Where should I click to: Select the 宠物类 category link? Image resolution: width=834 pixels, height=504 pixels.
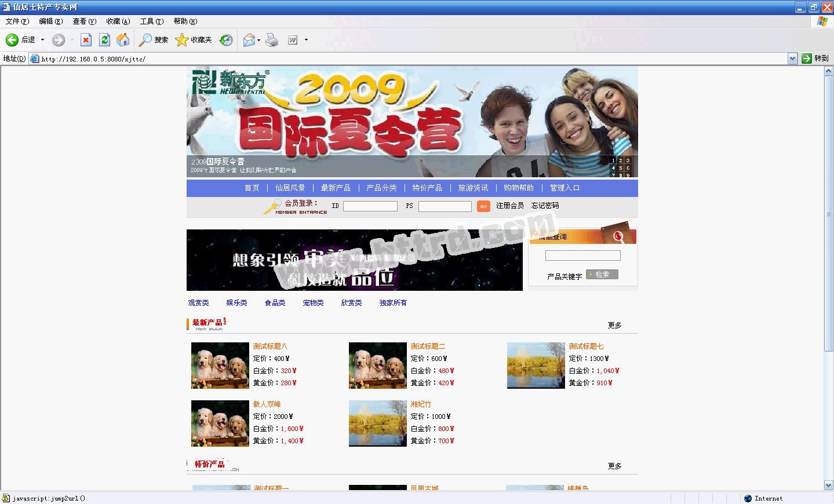point(313,302)
